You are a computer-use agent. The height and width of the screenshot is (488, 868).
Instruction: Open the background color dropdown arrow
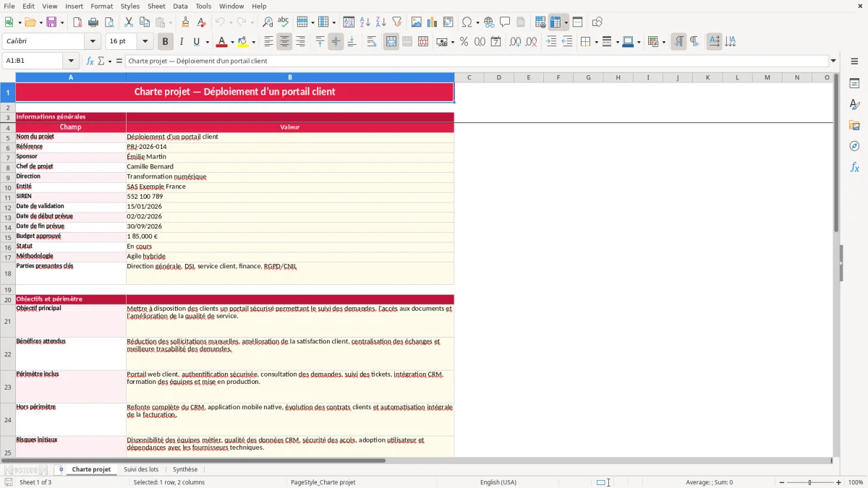[x=253, y=42]
